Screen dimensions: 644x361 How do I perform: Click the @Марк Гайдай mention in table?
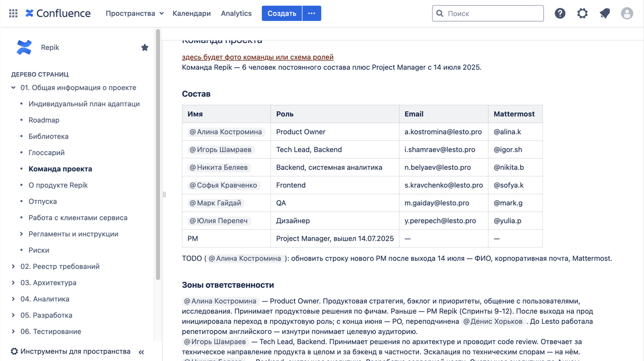tap(215, 203)
